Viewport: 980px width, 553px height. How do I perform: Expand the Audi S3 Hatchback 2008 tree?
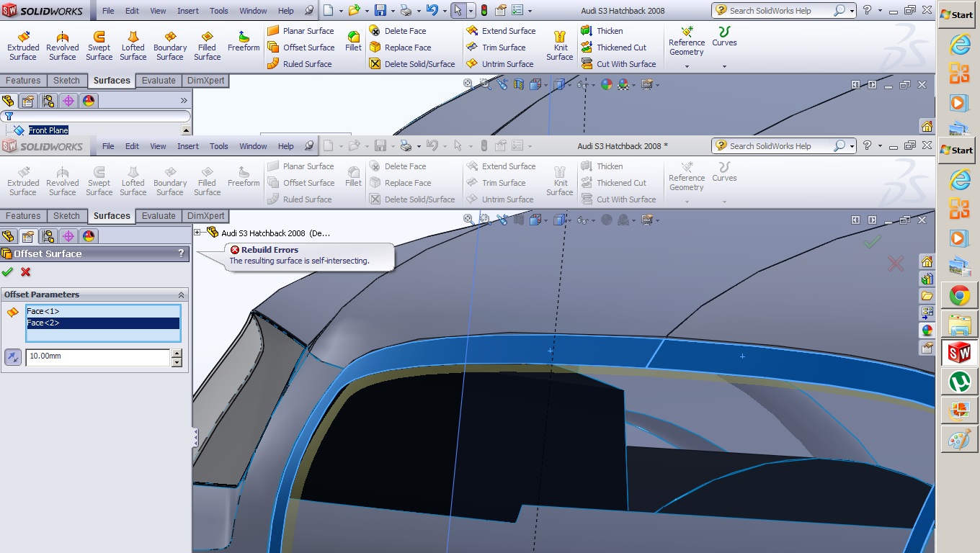pyautogui.click(x=196, y=233)
